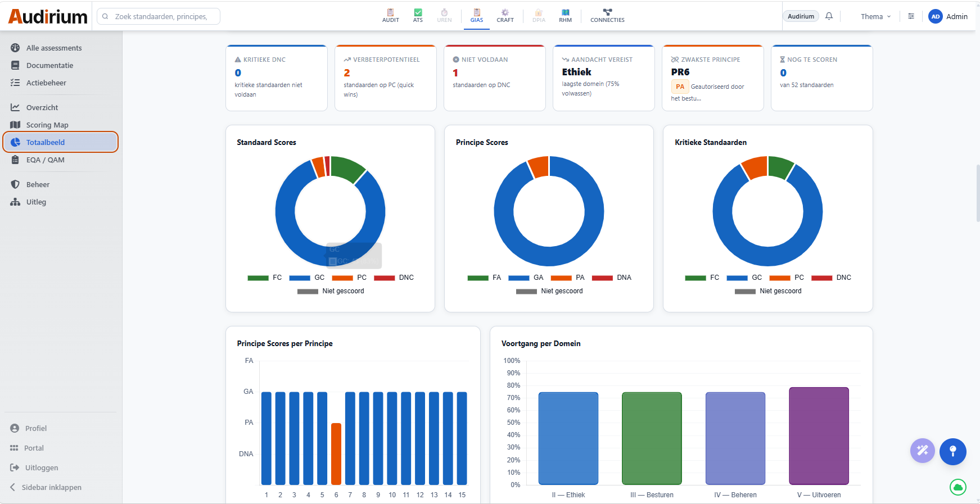Click the Audirium organization badge

(x=801, y=16)
